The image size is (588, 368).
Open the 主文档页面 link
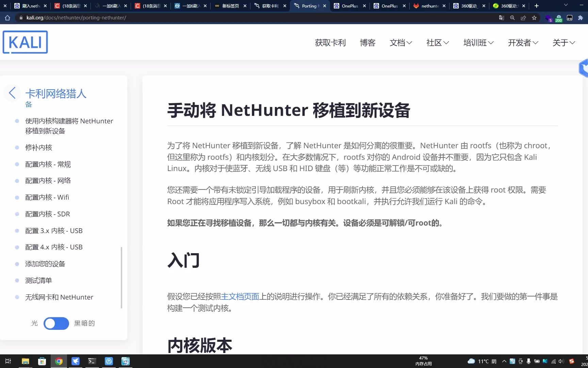click(x=240, y=296)
